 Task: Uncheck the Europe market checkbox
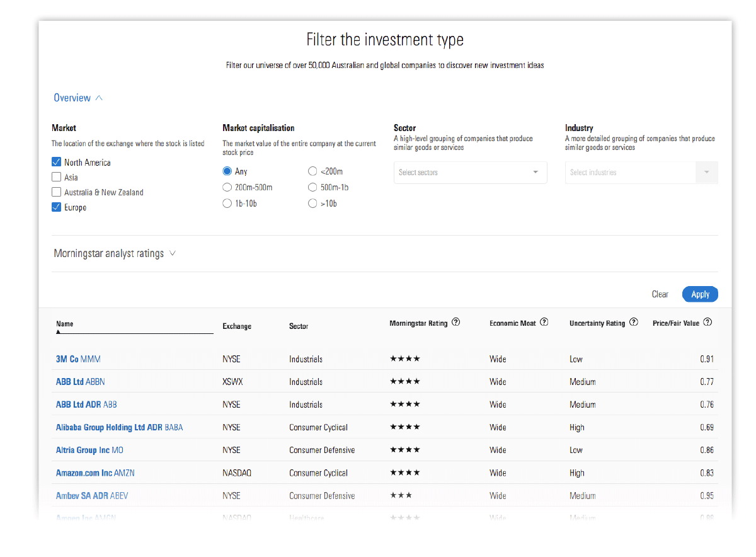coord(57,207)
